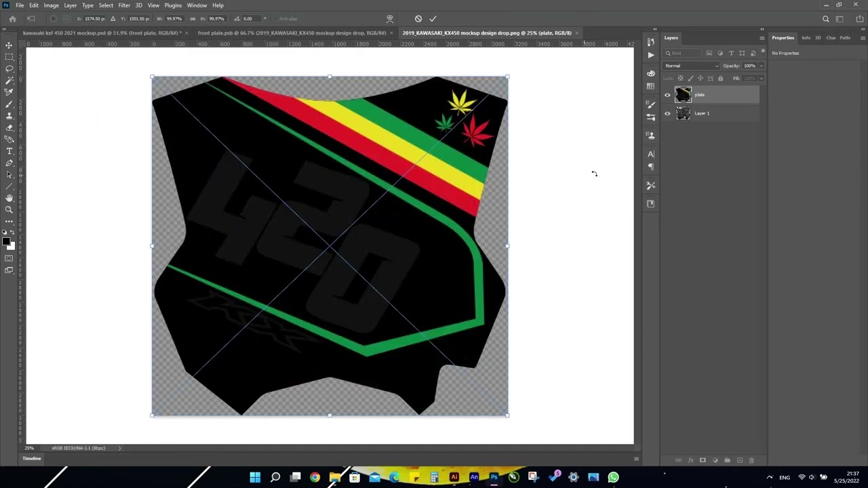
Task: Switch to the front plate.psb tab
Action: click(x=292, y=33)
